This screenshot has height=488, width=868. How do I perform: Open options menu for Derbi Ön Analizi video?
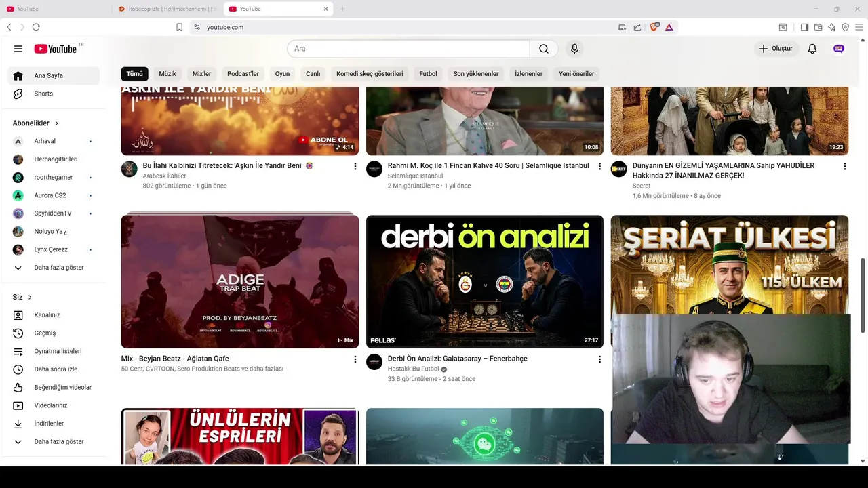[599, 359]
